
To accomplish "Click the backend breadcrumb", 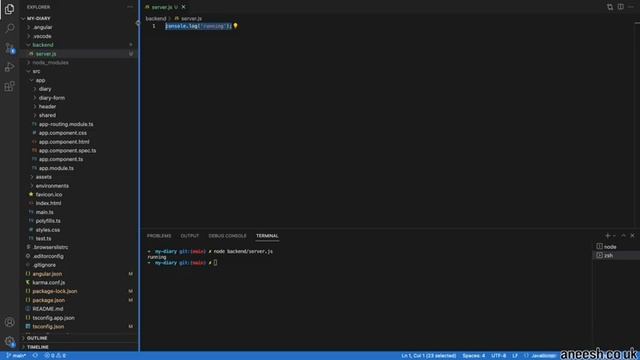I will point(156,18).
